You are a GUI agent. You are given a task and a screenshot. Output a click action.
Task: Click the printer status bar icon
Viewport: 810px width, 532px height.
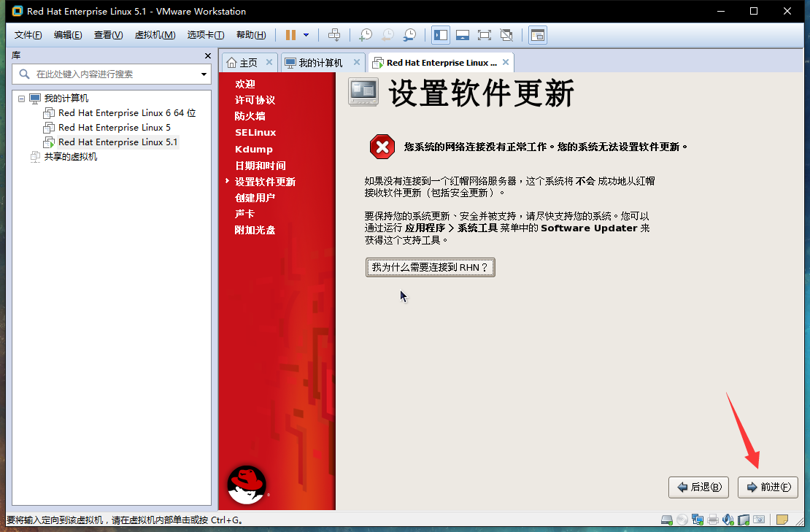tap(713, 520)
